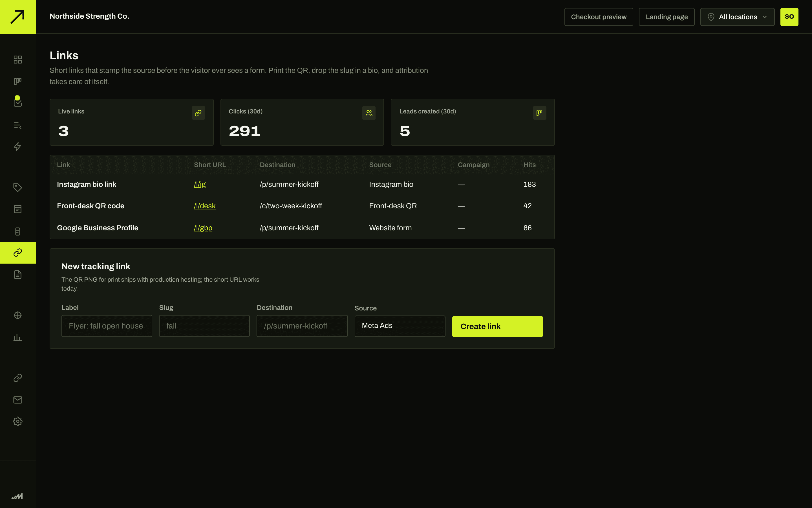Focus the Slug input field
This screenshot has width=812, height=508.
click(204, 326)
